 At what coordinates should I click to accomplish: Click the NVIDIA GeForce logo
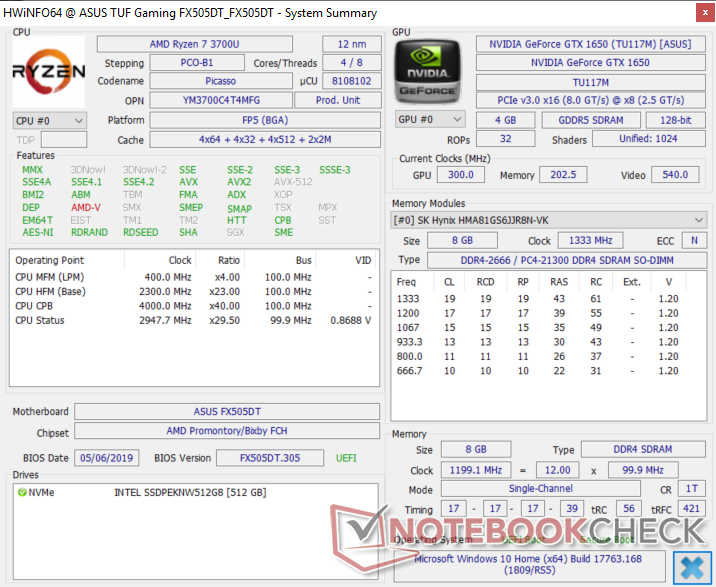coord(427,71)
